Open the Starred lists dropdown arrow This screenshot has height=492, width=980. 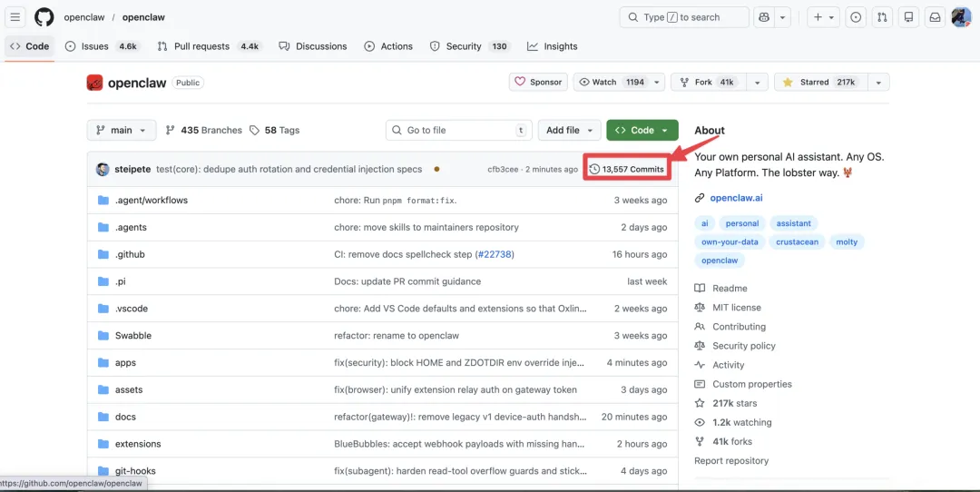[878, 83]
